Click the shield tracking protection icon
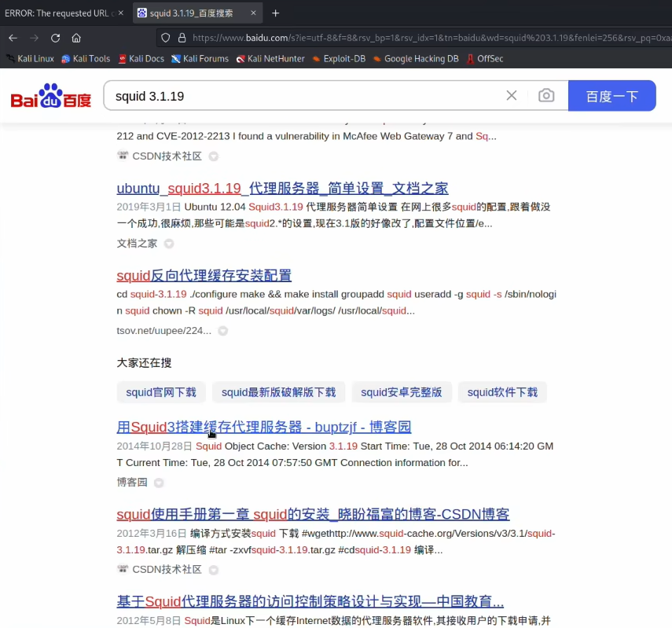This screenshot has width=672, height=628. coord(165,39)
